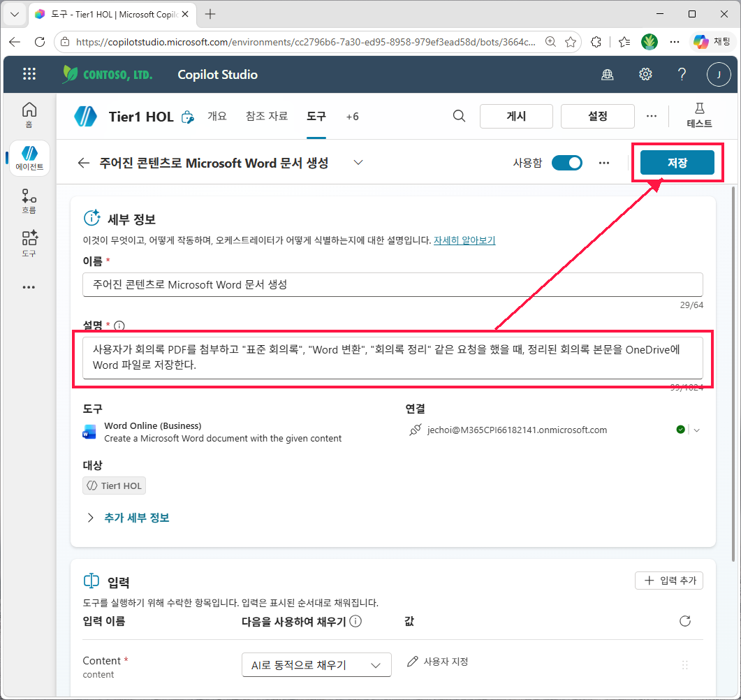Image resolution: width=741 pixels, height=700 pixels.
Task: Click the Tier1 HOL agent logo
Action: click(x=85, y=116)
